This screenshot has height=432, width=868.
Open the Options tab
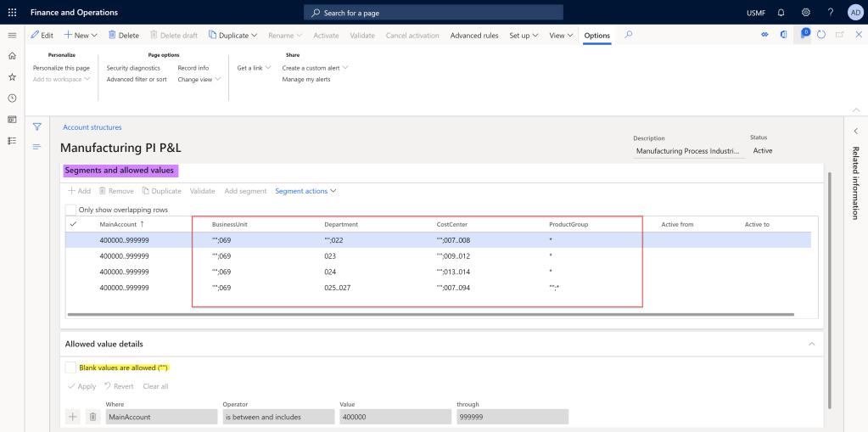coord(596,36)
